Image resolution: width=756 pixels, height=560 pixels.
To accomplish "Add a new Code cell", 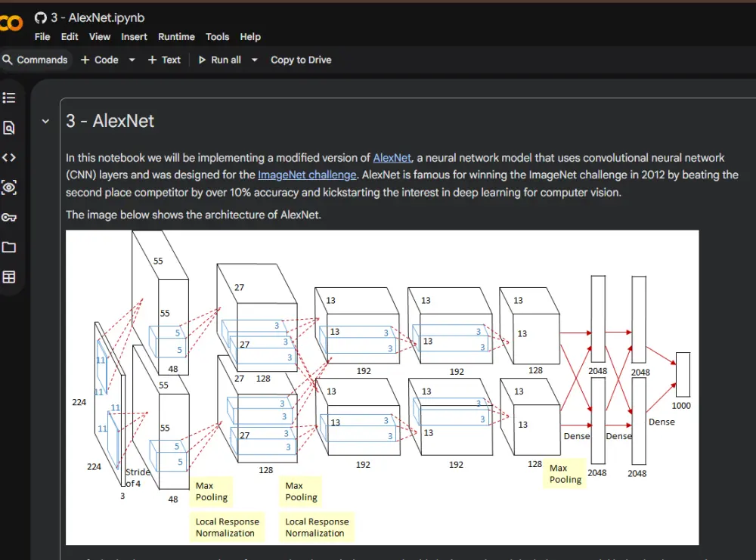I will 99,60.
